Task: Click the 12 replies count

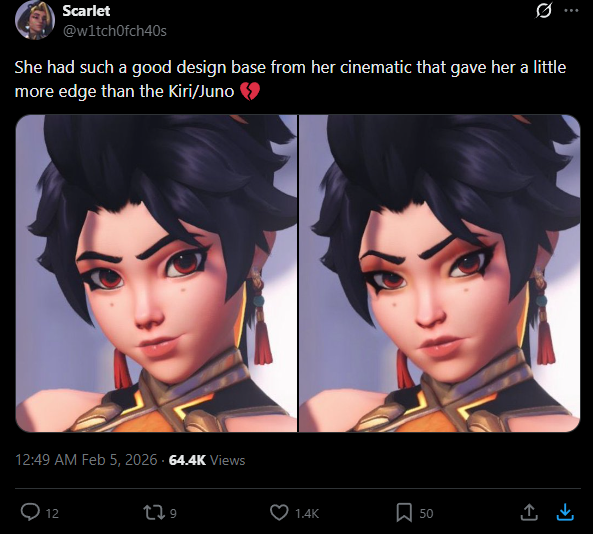Action: point(52,514)
